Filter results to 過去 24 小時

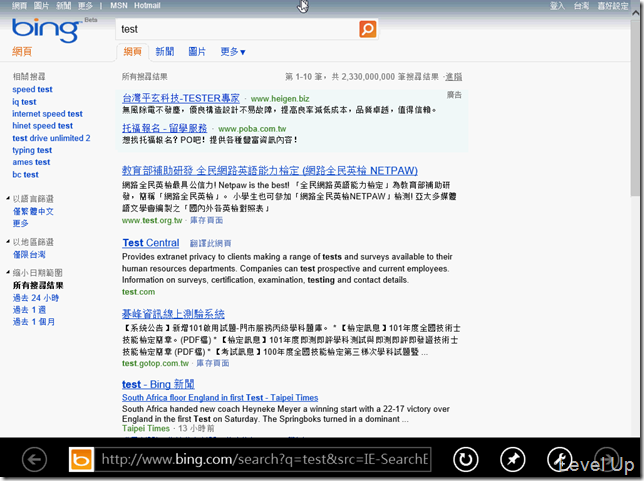coord(36,298)
